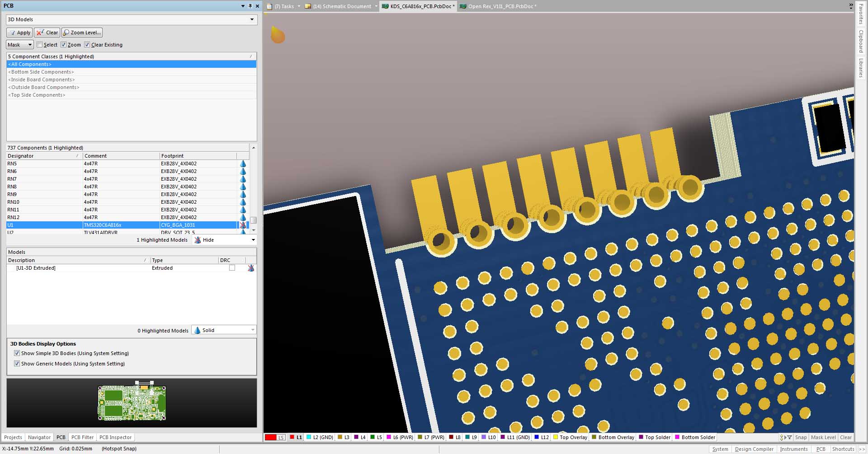Image resolution: width=868 pixels, height=454 pixels.
Task: Uncheck the Clear Existing checkbox
Action: pos(87,45)
